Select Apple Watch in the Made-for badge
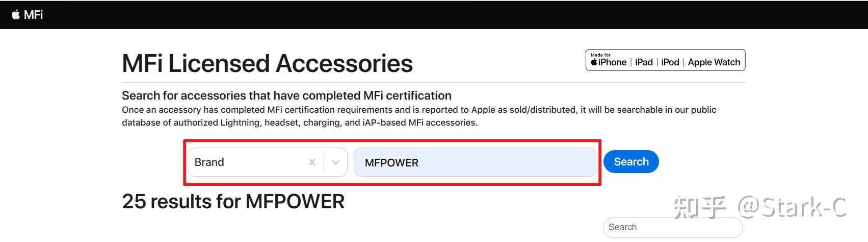The height and width of the screenshot is (242, 868). [x=714, y=62]
